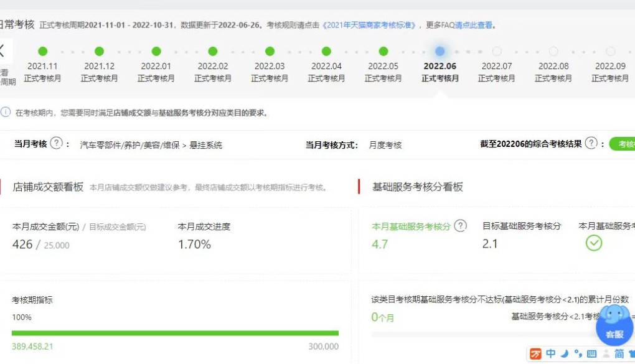Toggle the moon half/full-width icon
Image resolution: width=635 pixels, height=364 pixels.
(x=565, y=354)
